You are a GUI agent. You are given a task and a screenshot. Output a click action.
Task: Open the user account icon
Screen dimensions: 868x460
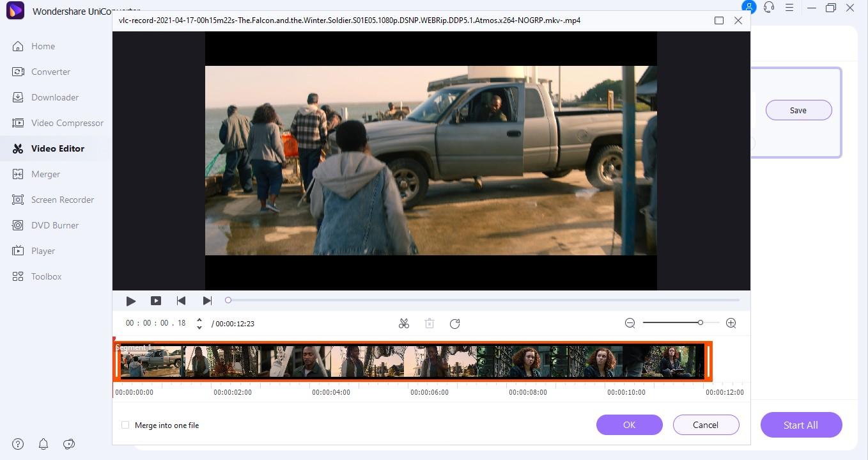click(x=748, y=8)
